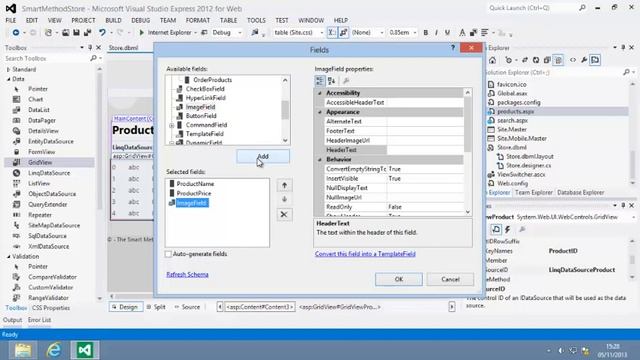Click Cancel in the Fields dialog

point(450,279)
